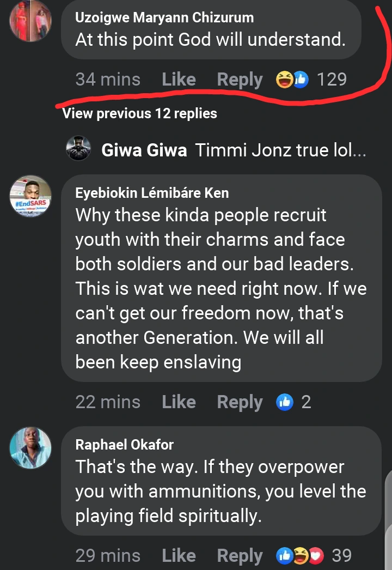The width and height of the screenshot is (392, 570).
Task: Open Raphael Okafor's profile picture
Action: point(30,448)
